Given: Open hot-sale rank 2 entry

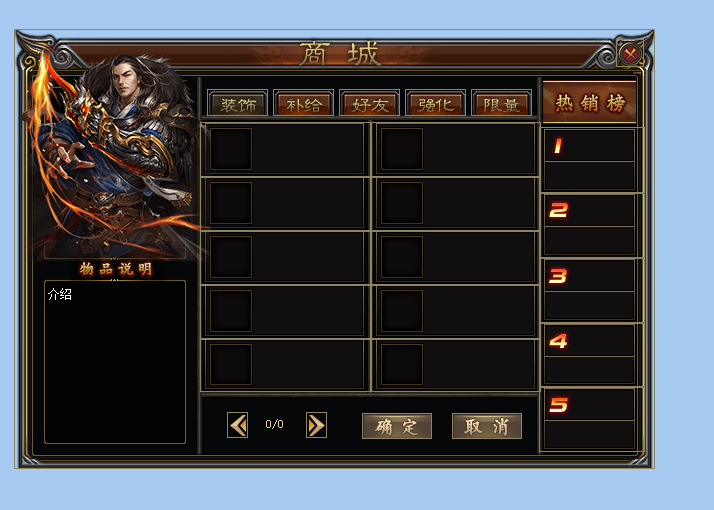Looking at the screenshot, I should 589,224.
